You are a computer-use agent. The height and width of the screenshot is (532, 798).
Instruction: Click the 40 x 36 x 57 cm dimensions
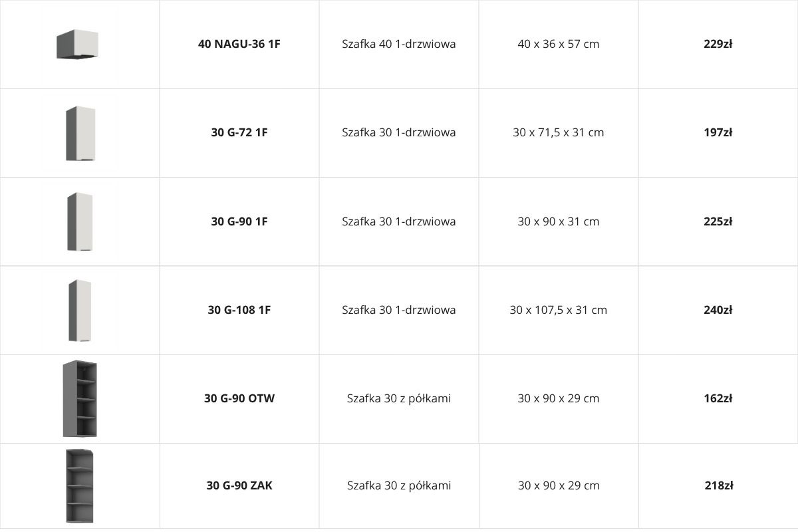click(559, 45)
